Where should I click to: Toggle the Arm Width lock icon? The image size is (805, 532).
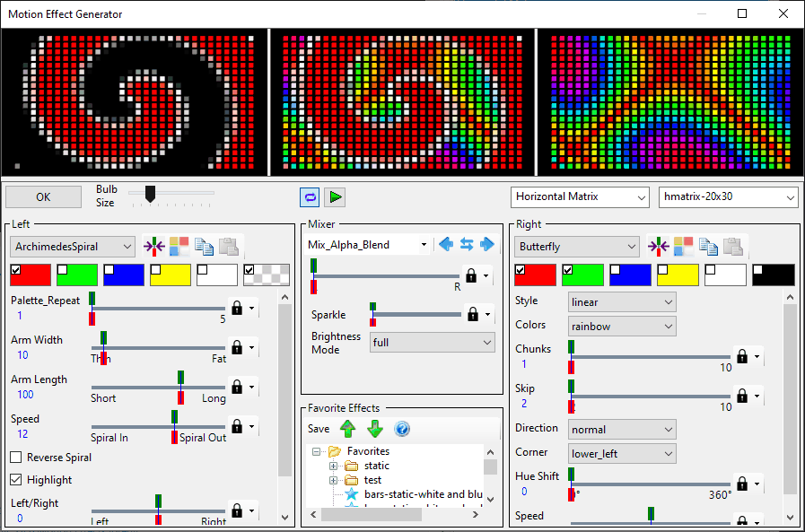237,347
